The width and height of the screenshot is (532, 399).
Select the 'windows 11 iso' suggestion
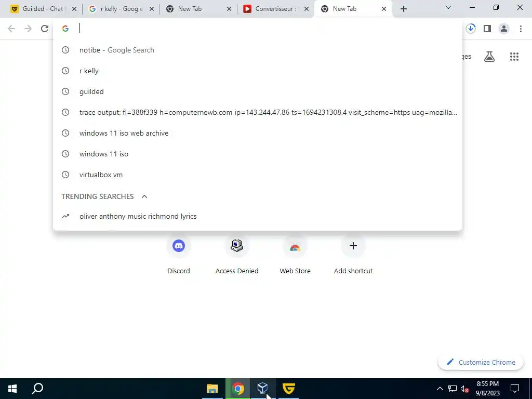tap(258, 154)
